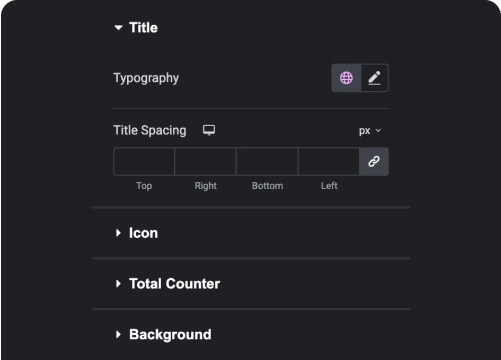Image resolution: width=501 pixels, height=360 pixels.
Task: Click the Bottom spacing input field
Action: tap(267, 162)
